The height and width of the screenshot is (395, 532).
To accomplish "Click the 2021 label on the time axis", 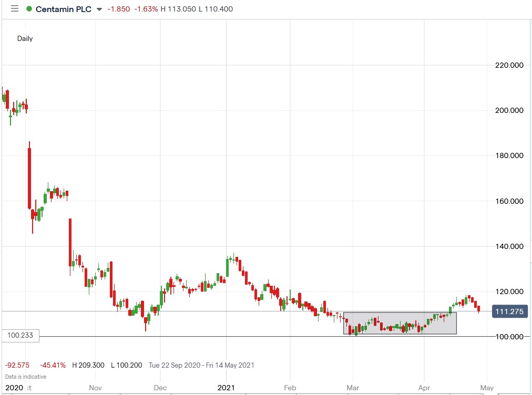I will [x=227, y=388].
